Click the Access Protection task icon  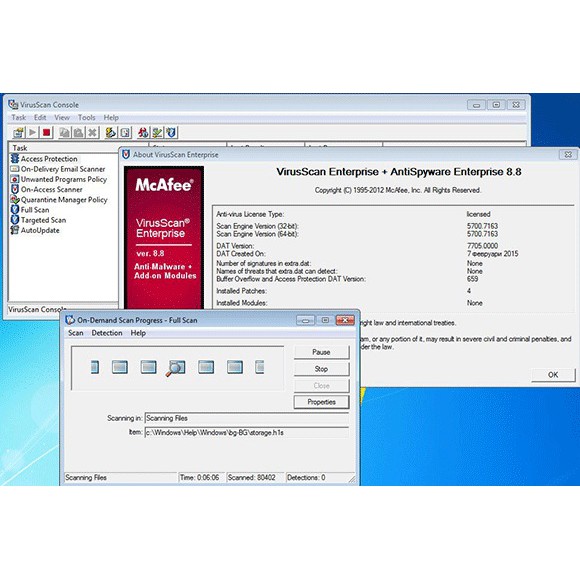click(15, 159)
